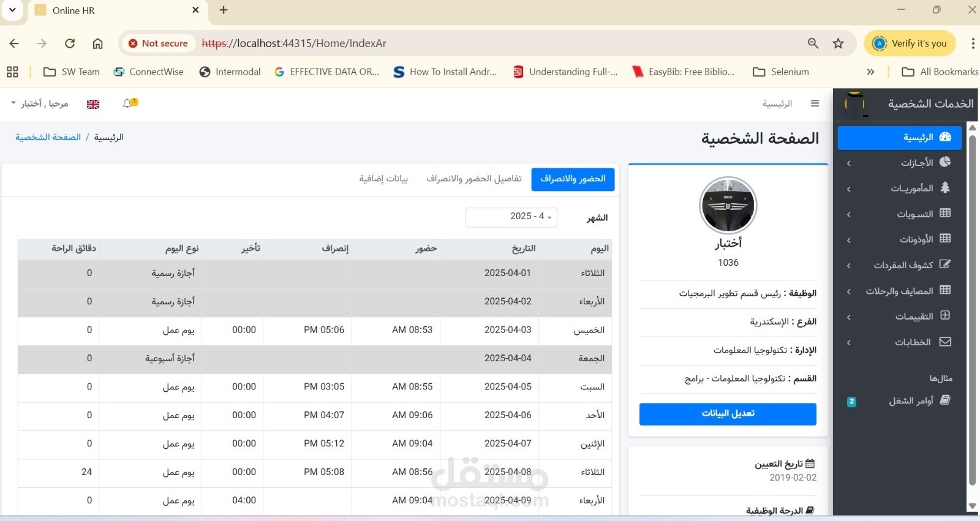
Task: Go to the browser home page icon
Action: [97, 43]
